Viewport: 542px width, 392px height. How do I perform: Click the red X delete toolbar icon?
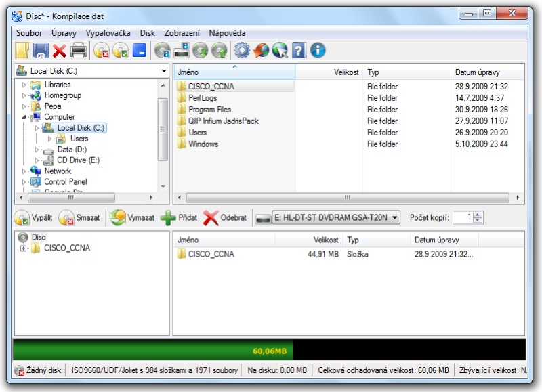tap(60, 51)
